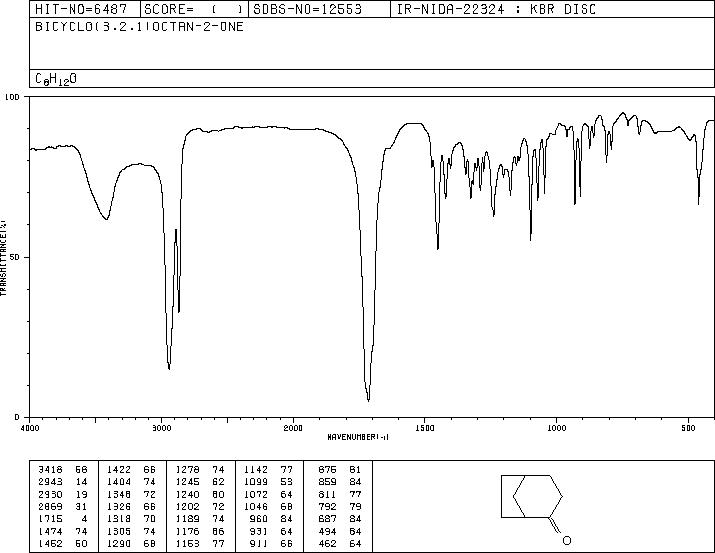
Task: Select the 1715 peak table entry
Action: point(62,519)
